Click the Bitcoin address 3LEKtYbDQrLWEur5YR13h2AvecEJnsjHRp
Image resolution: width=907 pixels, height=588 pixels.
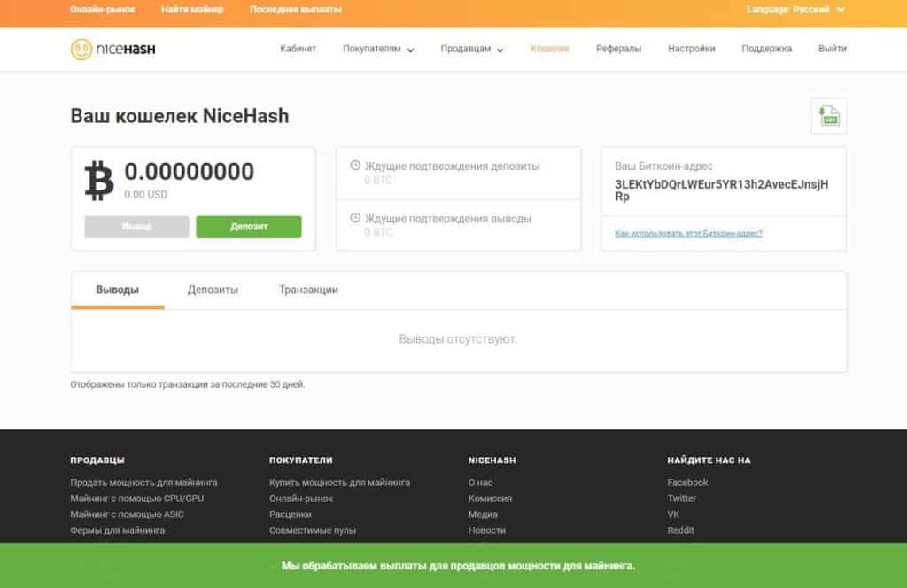click(721, 190)
